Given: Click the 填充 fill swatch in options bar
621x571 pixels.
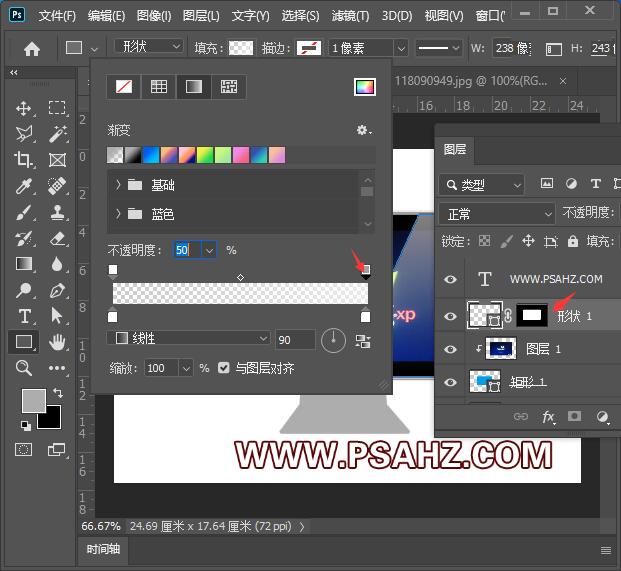Looking at the screenshot, I should click(x=241, y=48).
